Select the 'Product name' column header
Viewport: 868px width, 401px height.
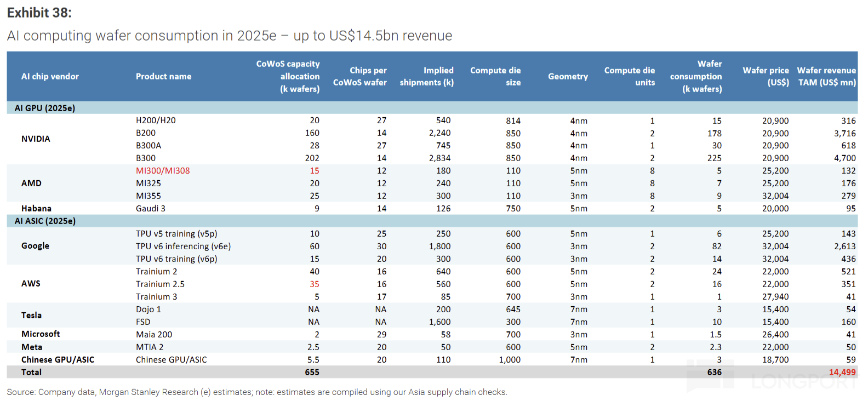(163, 77)
